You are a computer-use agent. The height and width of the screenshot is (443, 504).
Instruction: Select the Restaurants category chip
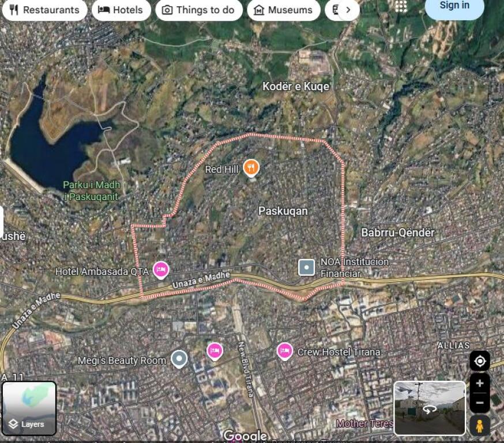point(44,10)
